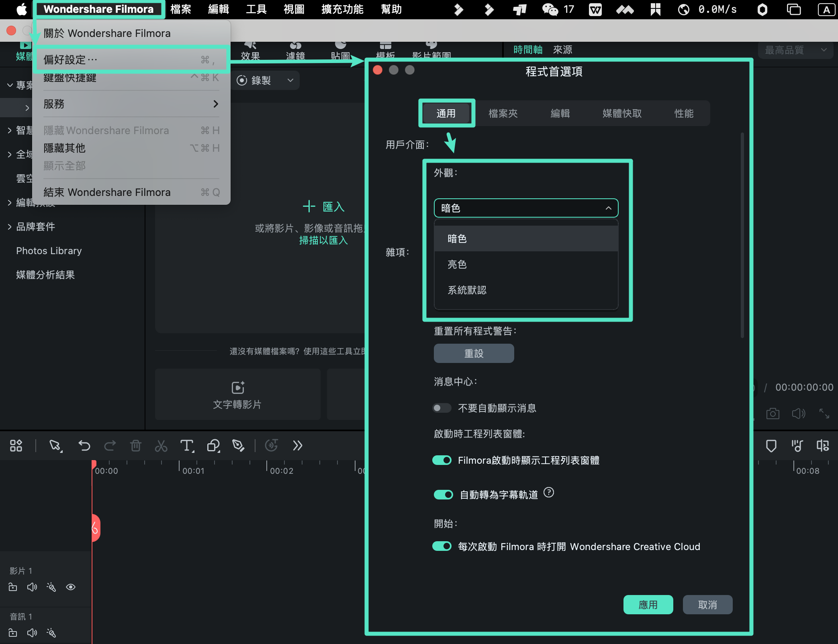Open the 最高品質 quality dropdown
Screen dimensions: 838x644
[x=795, y=50]
